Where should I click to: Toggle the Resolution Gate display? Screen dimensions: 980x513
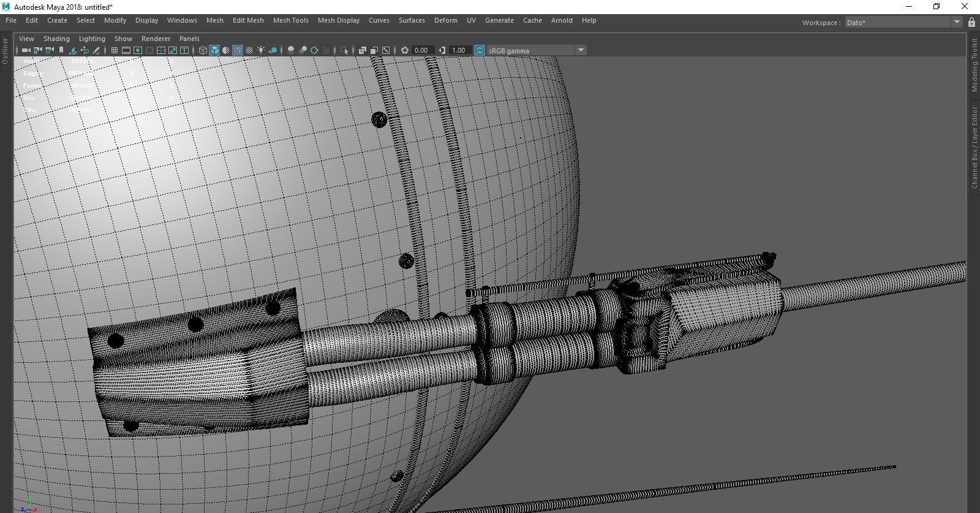tap(138, 50)
